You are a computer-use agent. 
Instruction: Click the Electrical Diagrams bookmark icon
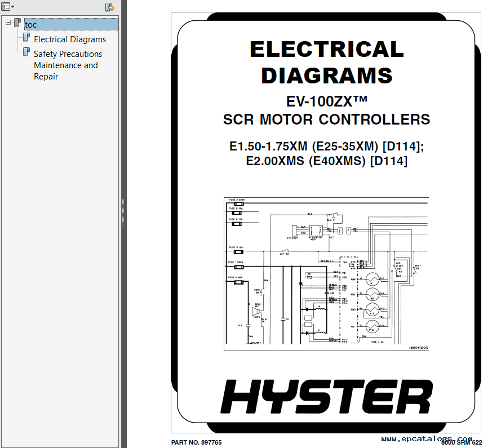[x=26, y=38]
